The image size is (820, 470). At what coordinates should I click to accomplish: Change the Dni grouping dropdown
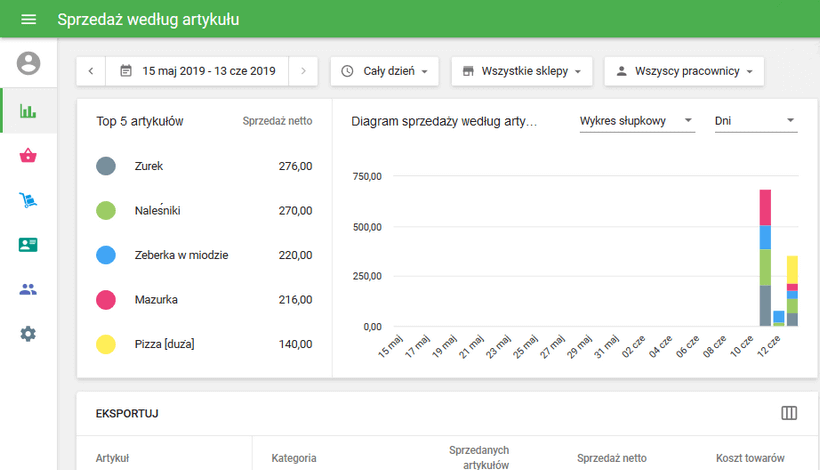[755, 121]
